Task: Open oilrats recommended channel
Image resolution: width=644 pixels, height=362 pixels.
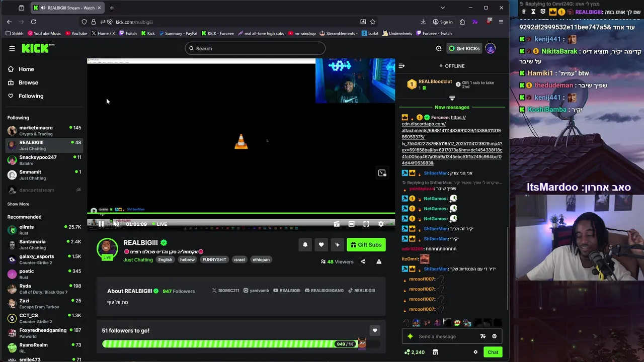Action: coord(44,230)
